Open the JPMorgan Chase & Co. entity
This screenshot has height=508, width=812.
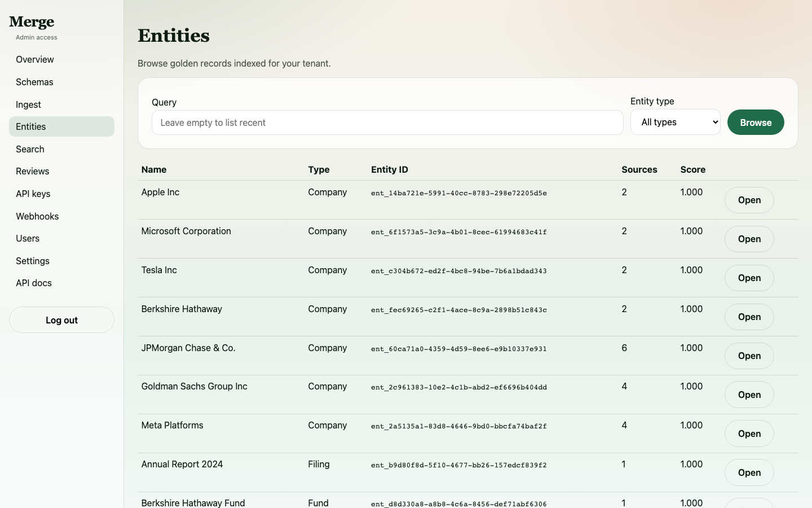click(x=749, y=356)
